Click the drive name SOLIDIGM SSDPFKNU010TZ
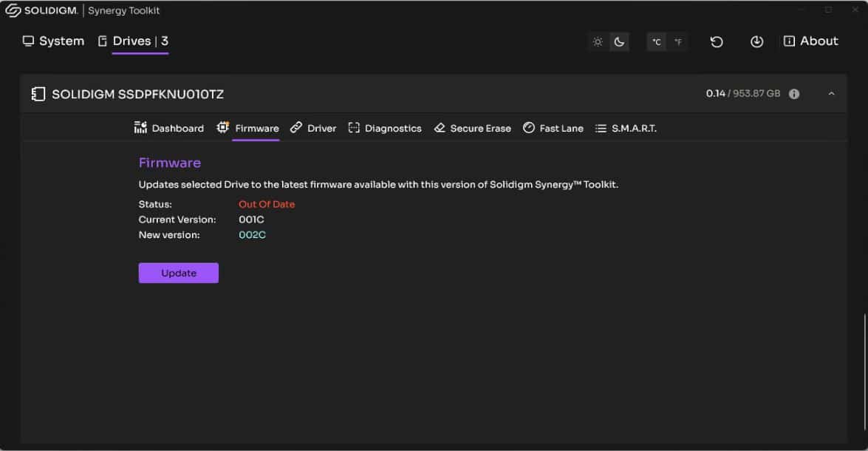 [x=138, y=94]
